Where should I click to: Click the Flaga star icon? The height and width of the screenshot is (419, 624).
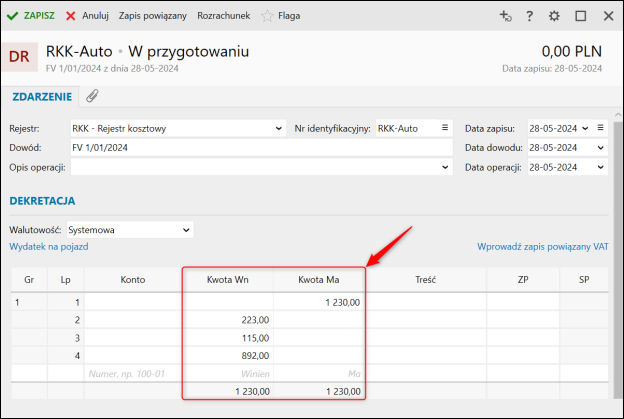(x=267, y=16)
